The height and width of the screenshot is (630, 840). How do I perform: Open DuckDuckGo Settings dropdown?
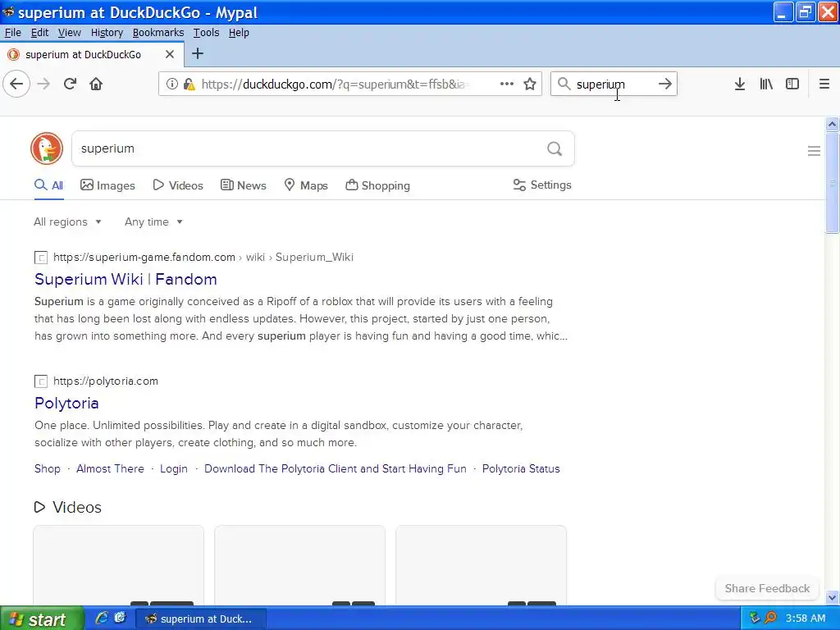pyautogui.click(x=542, y=185)
